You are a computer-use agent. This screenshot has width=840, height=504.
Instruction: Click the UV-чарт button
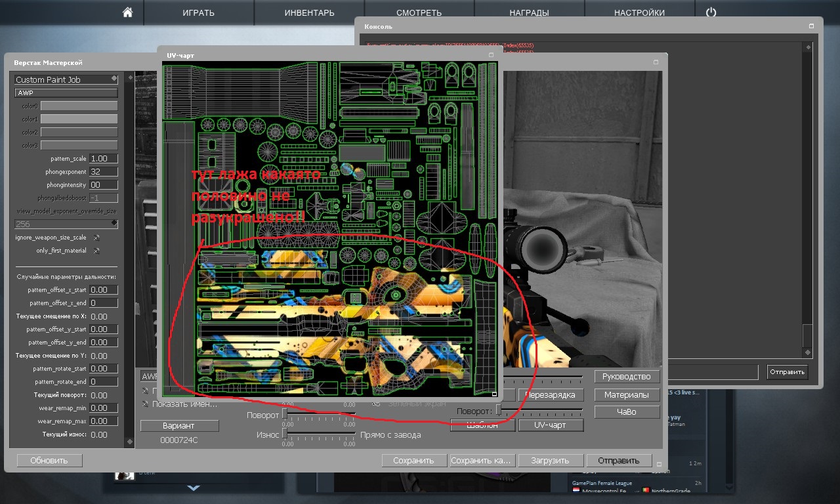(551, 425)
